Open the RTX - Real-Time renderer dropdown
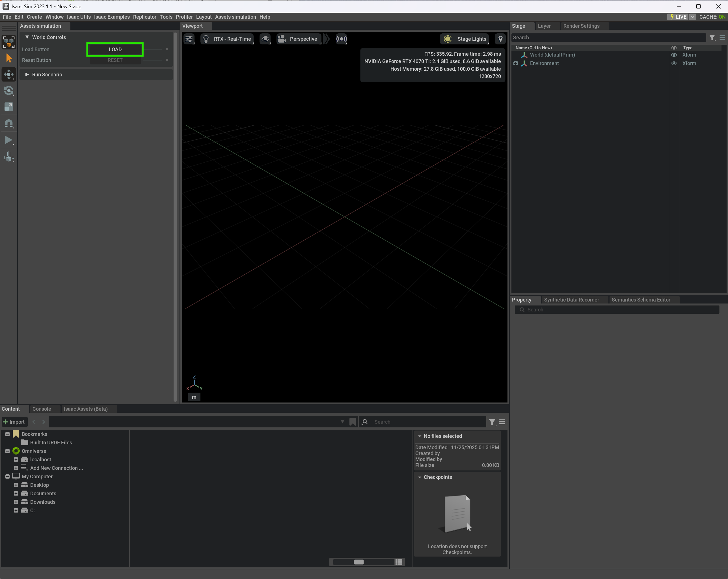The image size is (728, 579). [227, 39]
